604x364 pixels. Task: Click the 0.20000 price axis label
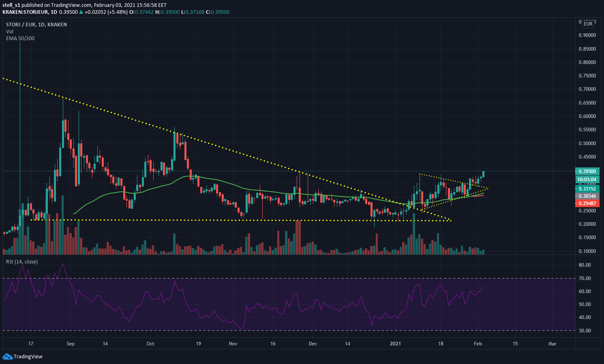[587, 224]
